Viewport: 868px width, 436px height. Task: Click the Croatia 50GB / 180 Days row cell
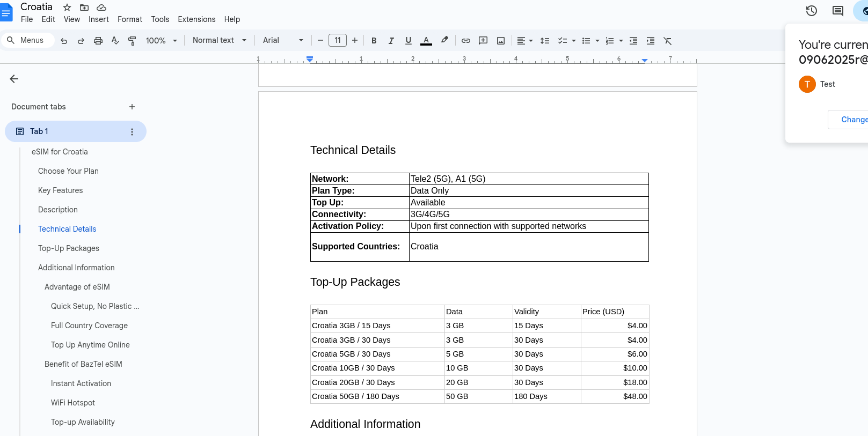(377, 396)
